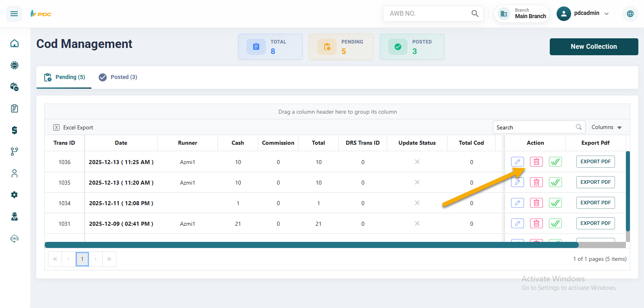Open the settings gear in sidebar

click(14, 195)
